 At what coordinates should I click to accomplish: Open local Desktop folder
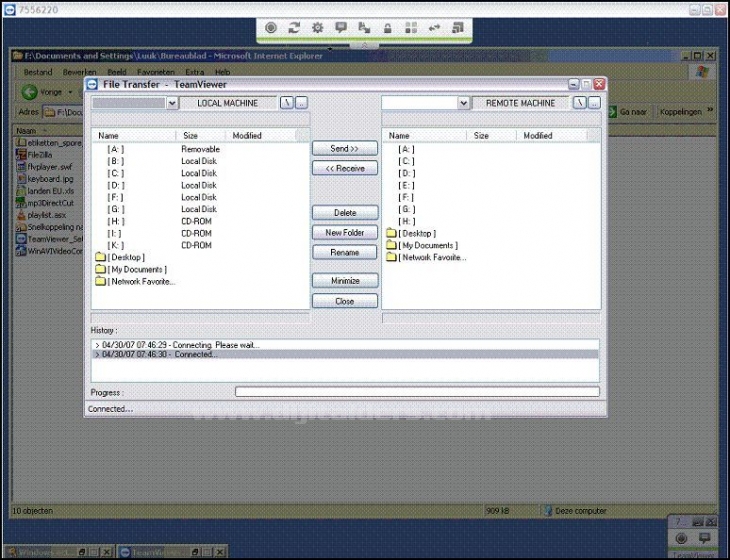point(121,257)
